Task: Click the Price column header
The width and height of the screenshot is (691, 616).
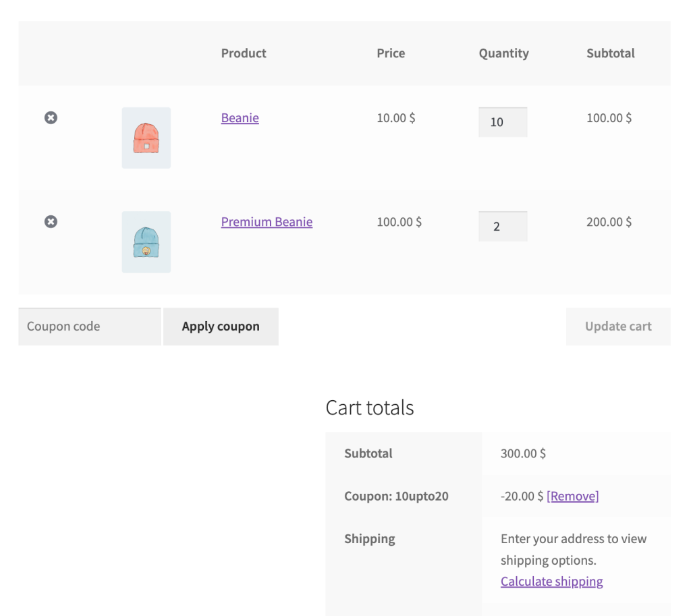Action: tap(391, 53)
